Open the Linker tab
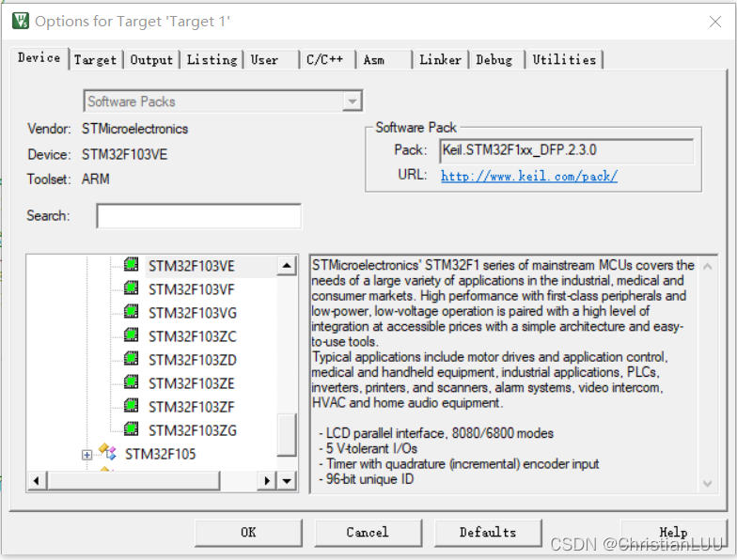Image resolution: width=737 pixels, height=560 pixels. click(x=440, y=60)
